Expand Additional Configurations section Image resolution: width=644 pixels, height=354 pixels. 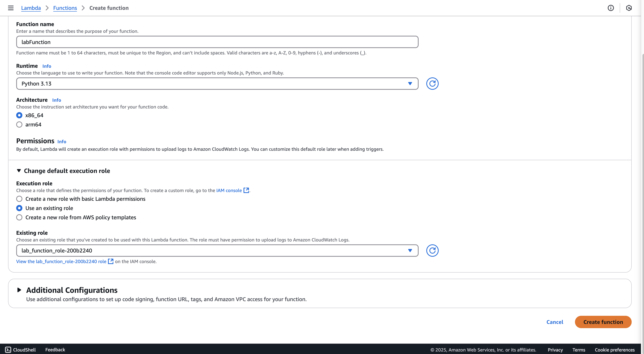pos(19,290)
